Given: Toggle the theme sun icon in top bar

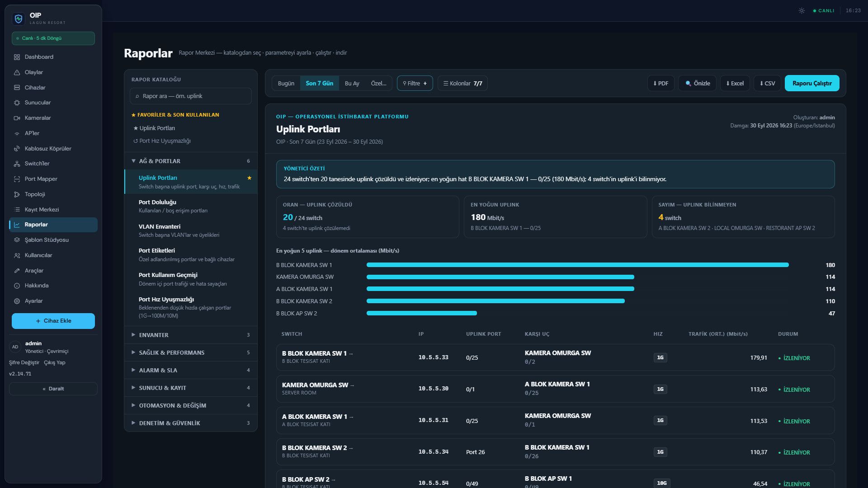Looking at the screenshot, I should pos(802,10).
